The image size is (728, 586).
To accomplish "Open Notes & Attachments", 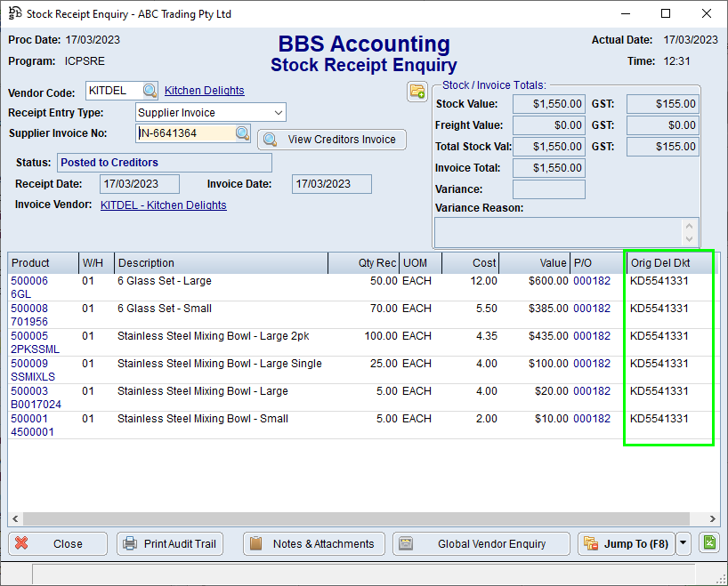I will point(313,543).
